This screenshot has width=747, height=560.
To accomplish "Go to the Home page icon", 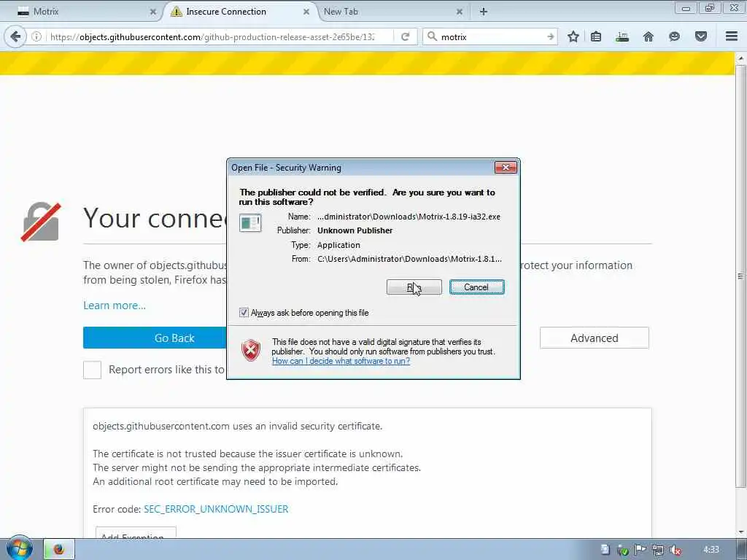I will click(x=649, y=36).
